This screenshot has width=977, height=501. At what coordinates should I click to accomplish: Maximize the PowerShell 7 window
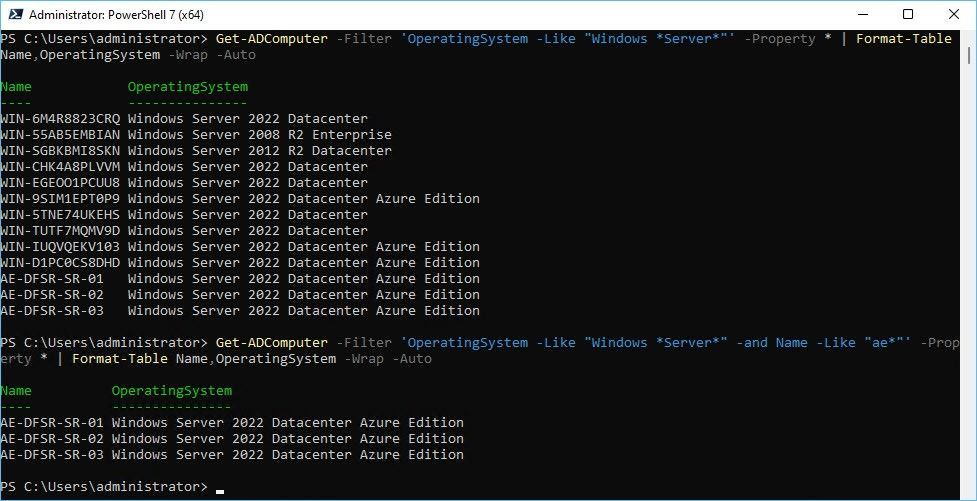(908, 14)
